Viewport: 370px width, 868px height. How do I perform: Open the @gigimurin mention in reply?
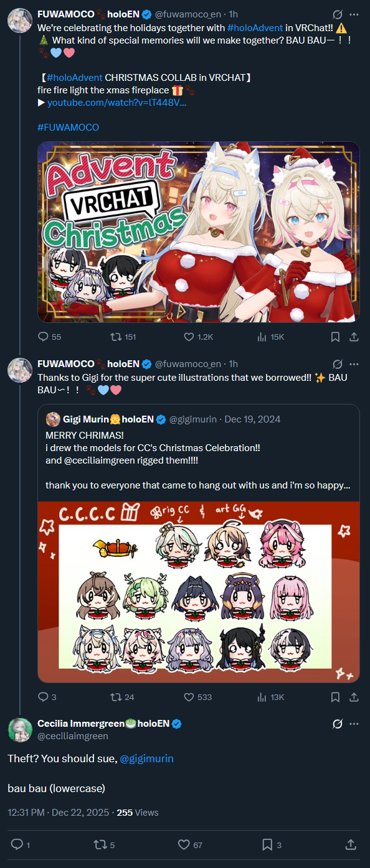[x=146, y=758]
